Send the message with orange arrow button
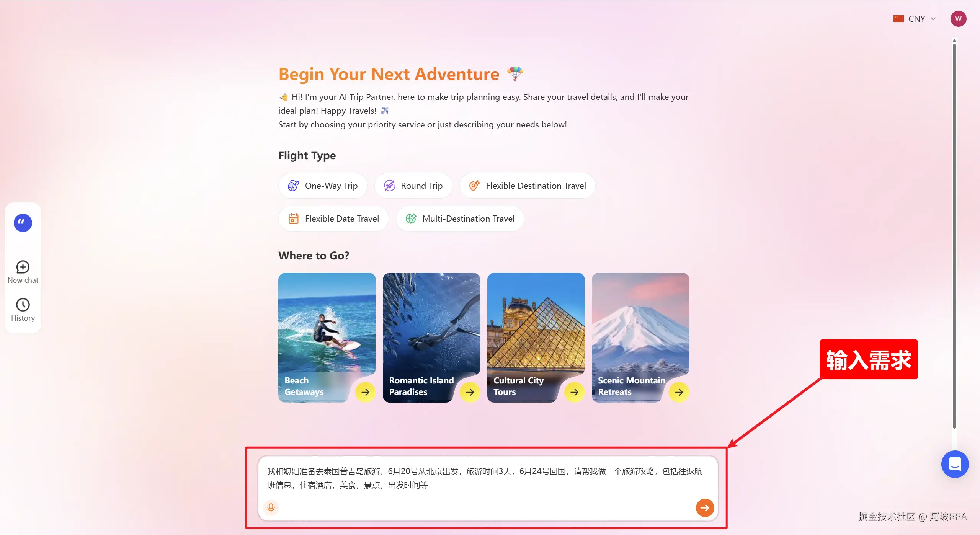Viewport: 980px width, 535px height. pos(705,508)
